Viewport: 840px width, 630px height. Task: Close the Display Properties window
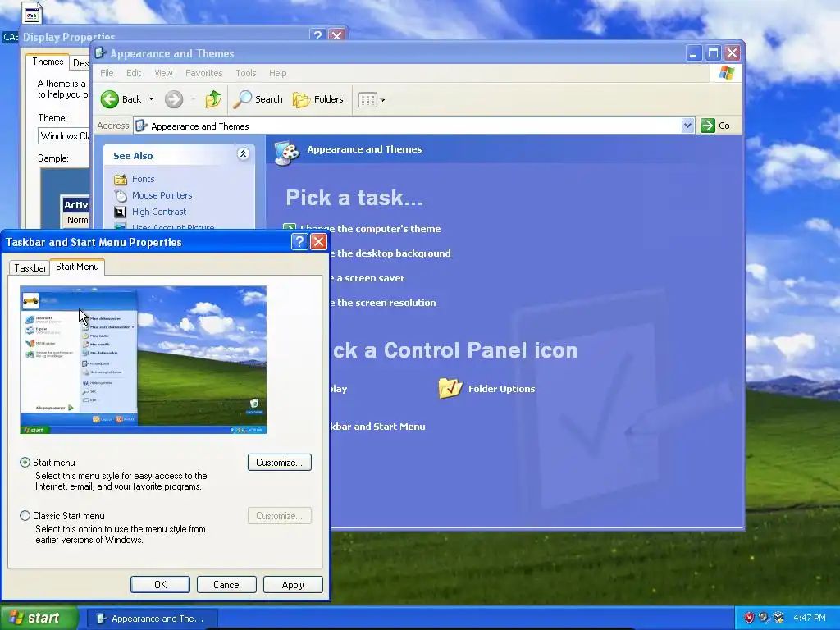point(336,35)
